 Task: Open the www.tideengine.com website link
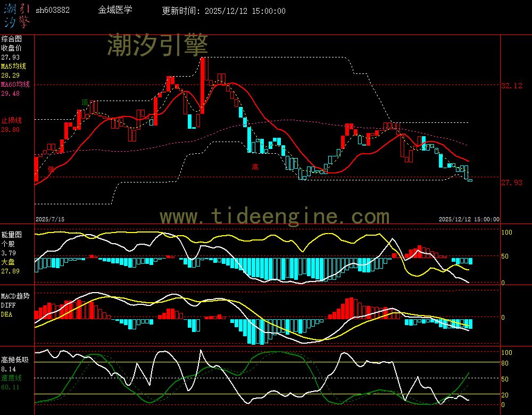pos(275,217)
